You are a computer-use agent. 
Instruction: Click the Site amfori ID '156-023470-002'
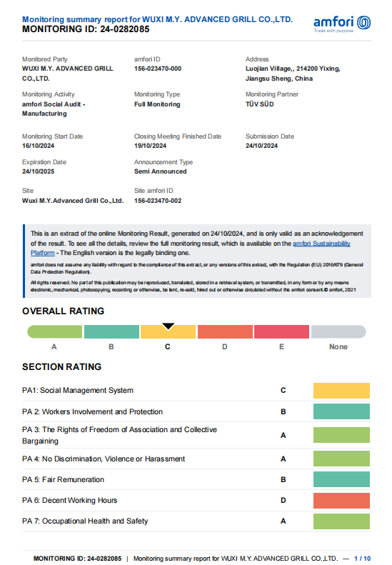(158, 201)
